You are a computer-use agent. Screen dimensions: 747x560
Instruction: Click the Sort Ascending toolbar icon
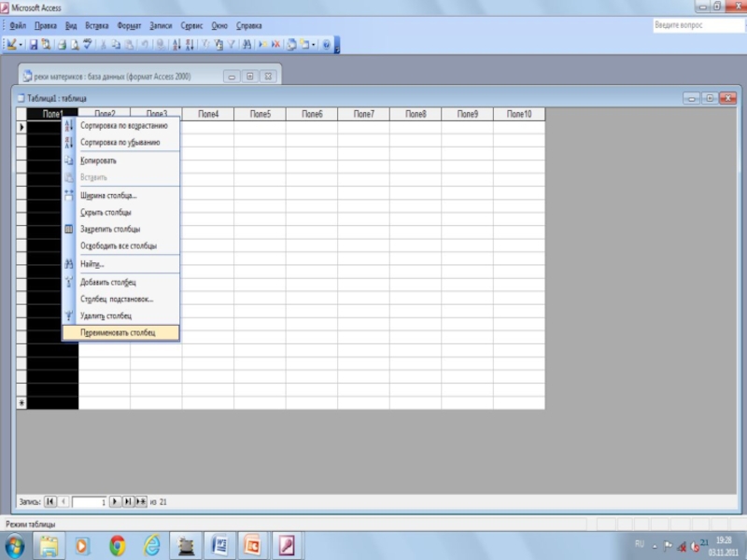(x=176, y=44)
